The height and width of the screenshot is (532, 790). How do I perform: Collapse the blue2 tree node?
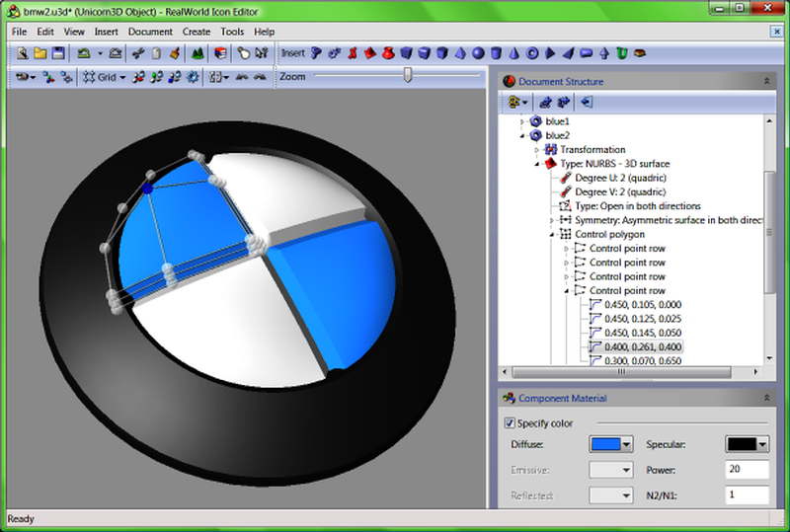pyautogui.click(x=522, y=135)
